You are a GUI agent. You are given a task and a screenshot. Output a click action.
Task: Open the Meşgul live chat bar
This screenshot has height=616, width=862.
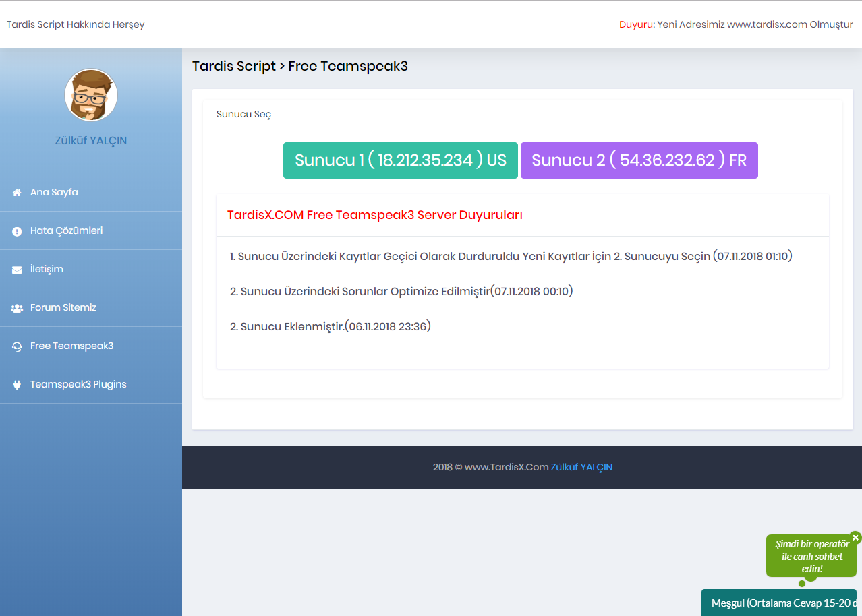coord(779,603)
